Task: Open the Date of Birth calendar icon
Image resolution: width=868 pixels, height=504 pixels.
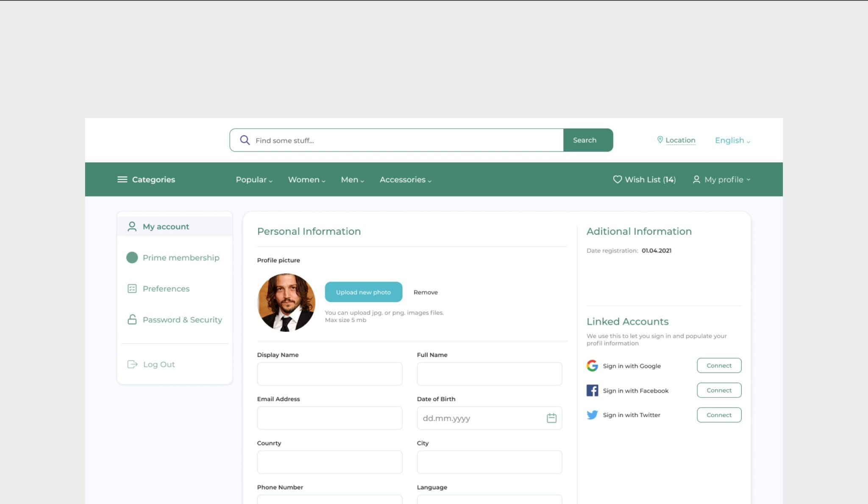Action: (x=551, y=418)
